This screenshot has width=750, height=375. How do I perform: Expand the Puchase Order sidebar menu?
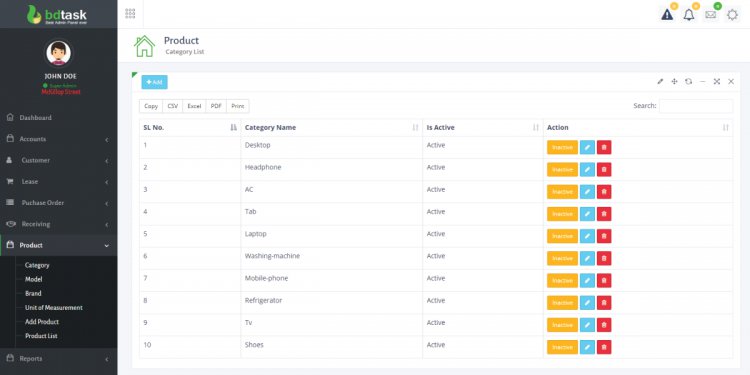coord(58,203)
